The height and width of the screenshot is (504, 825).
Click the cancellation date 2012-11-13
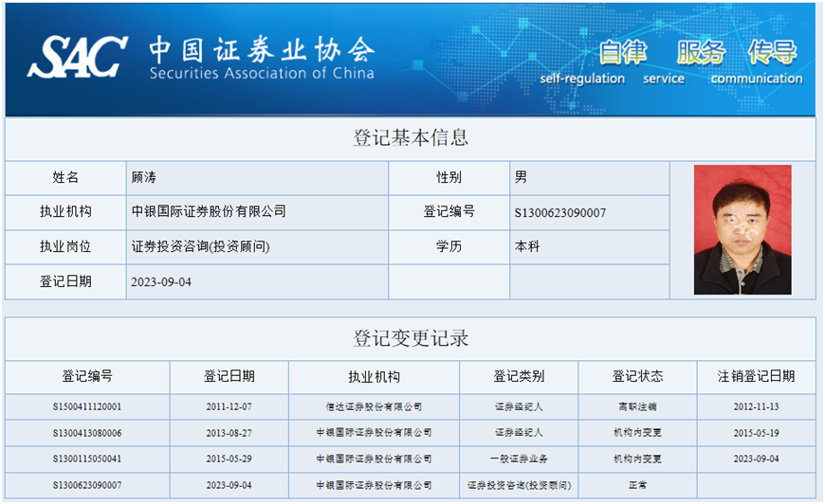(756, 406)
